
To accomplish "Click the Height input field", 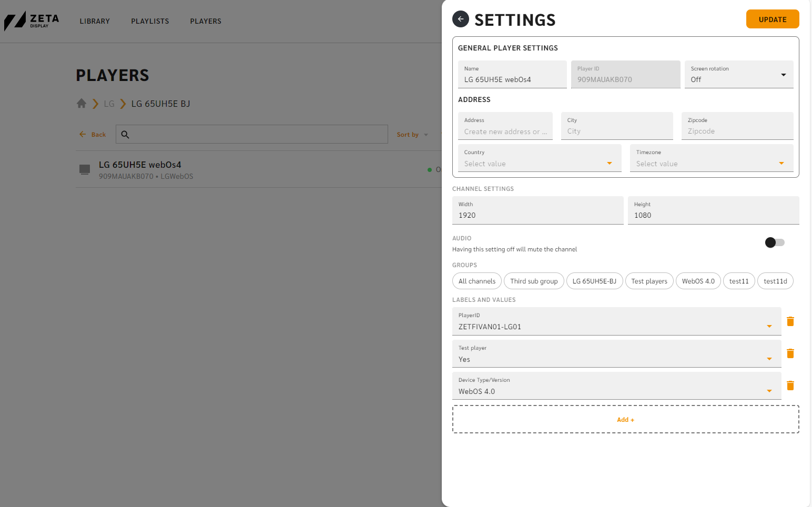I will click(x=714, y=210).
